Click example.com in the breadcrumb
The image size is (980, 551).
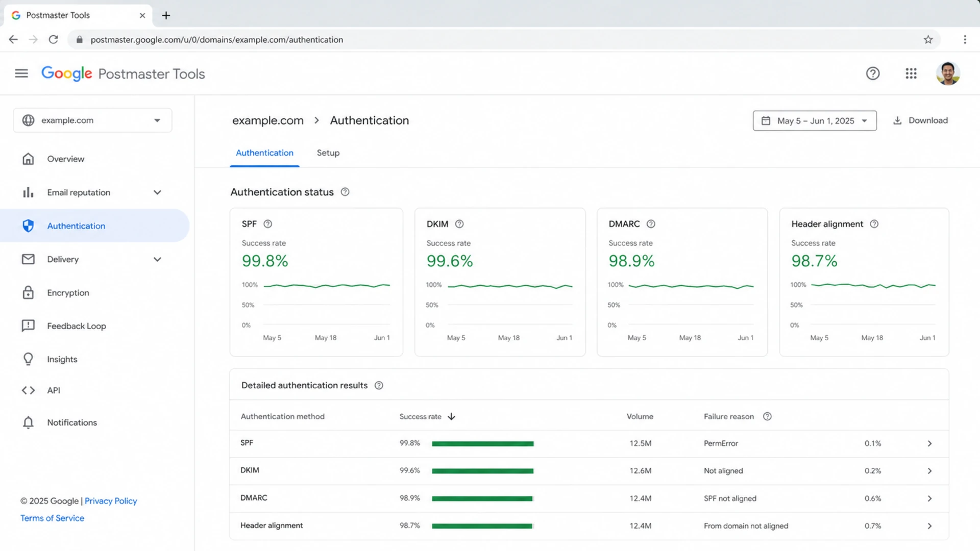click(268, 120)
